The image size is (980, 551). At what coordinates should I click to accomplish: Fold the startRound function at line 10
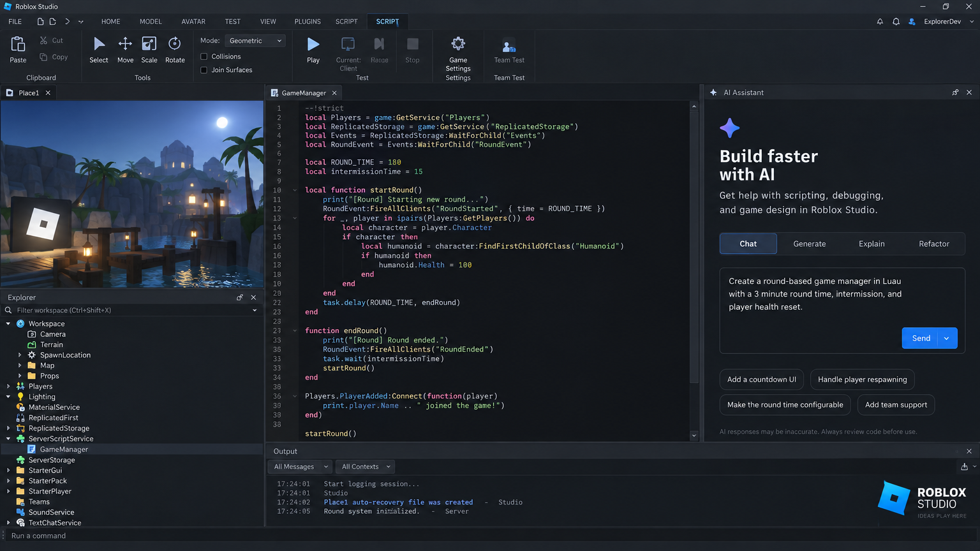click(x=295, y=190)
